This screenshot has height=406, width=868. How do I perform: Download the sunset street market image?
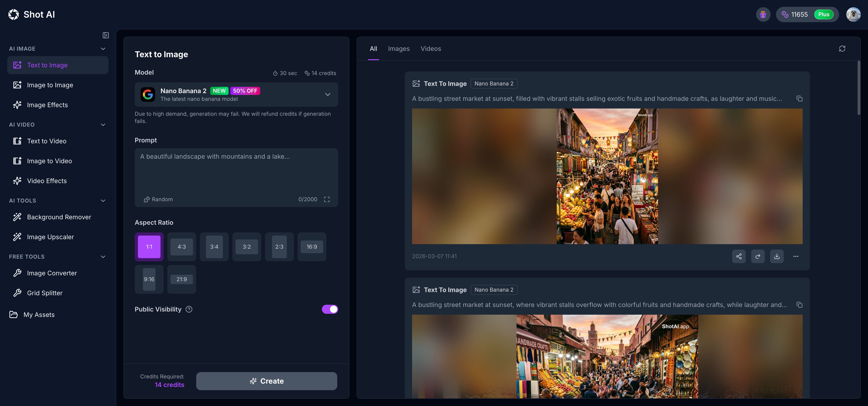777,256
